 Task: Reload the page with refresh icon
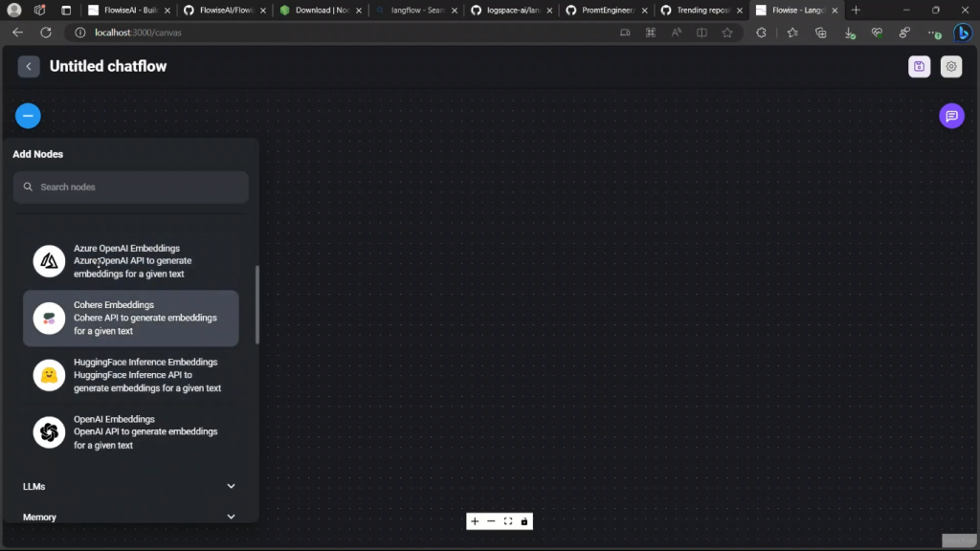pyautogui.click(x=46, y=33)
